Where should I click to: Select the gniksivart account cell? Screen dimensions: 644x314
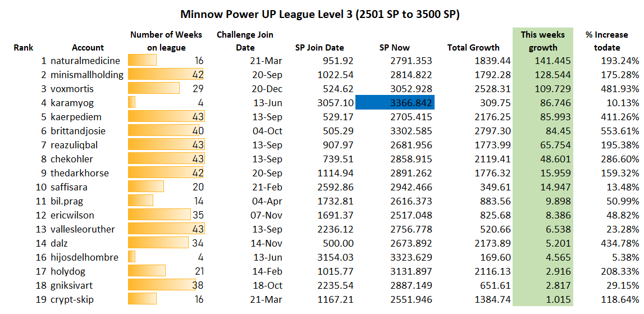[72, 285]
